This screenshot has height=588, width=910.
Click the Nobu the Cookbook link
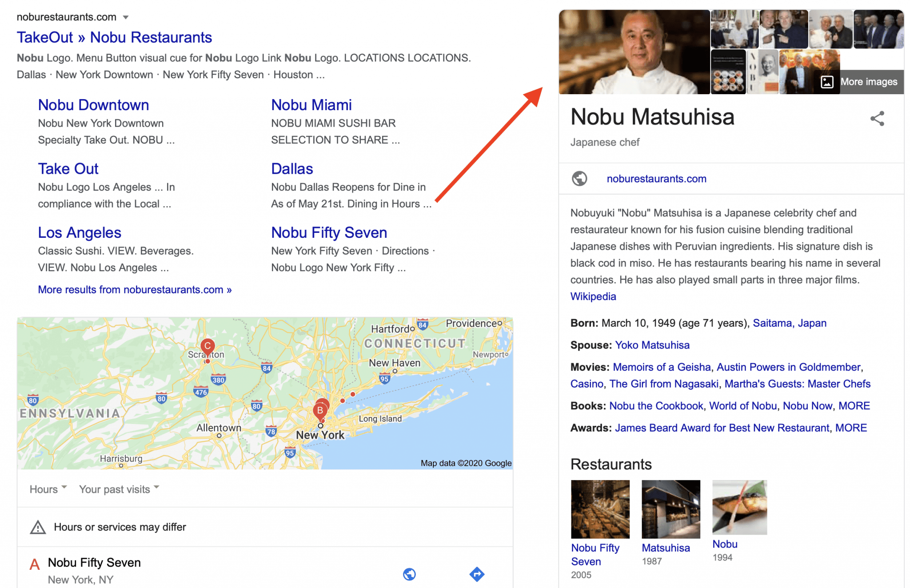[657, 405]
